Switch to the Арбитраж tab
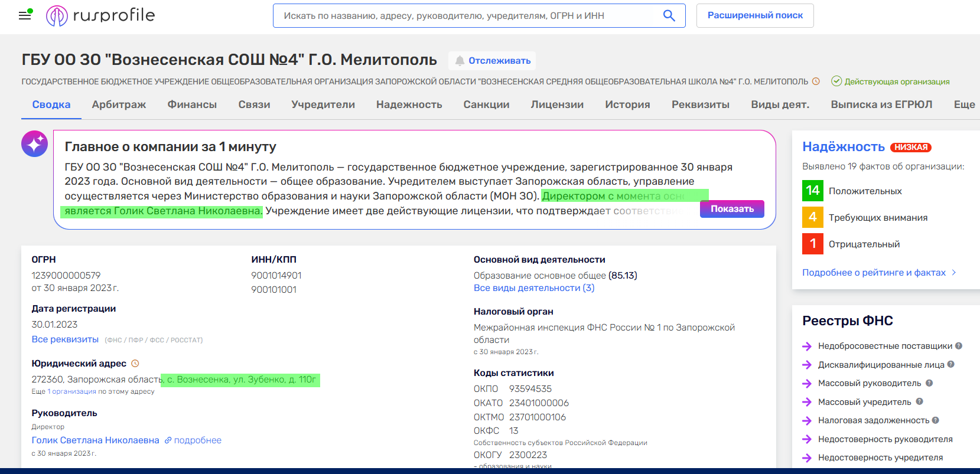The width and height of the screenshot is (980, 474). 119,104
